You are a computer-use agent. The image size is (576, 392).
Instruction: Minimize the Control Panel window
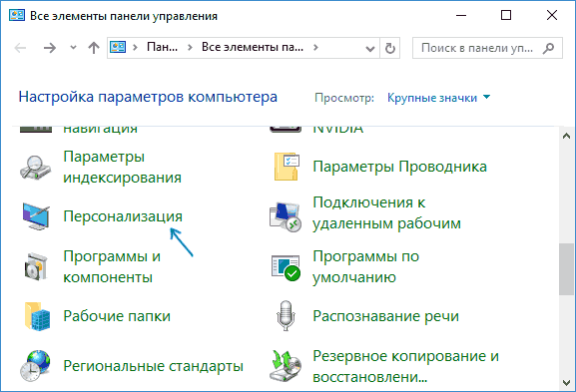coord(461,15)
